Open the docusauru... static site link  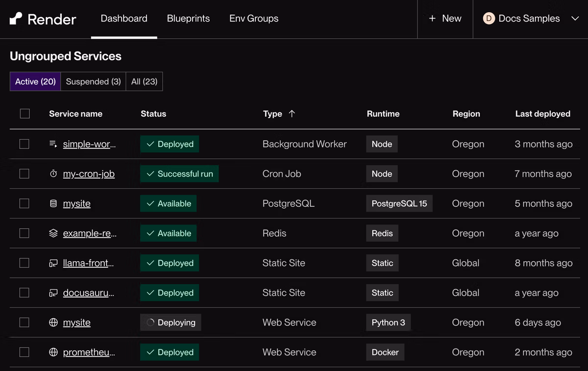pyautogui.click(x=89, y=293)
